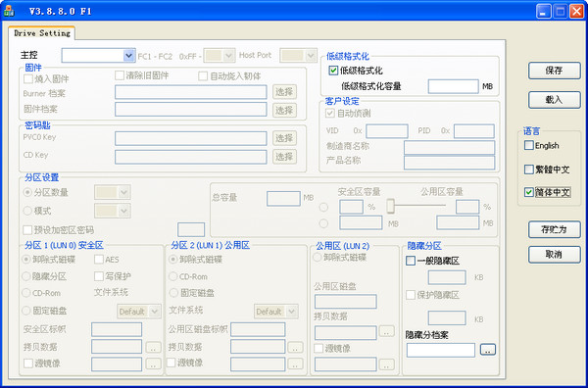Enable the 繁體中文 language checkbox
Screen dimensions: 588x388
point(529,170)
